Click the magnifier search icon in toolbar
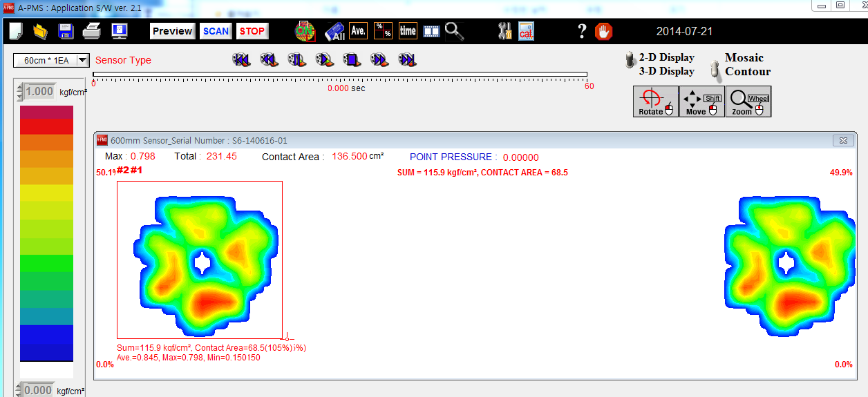The width and height of the screenshot is (868, 397). (454, 31)
